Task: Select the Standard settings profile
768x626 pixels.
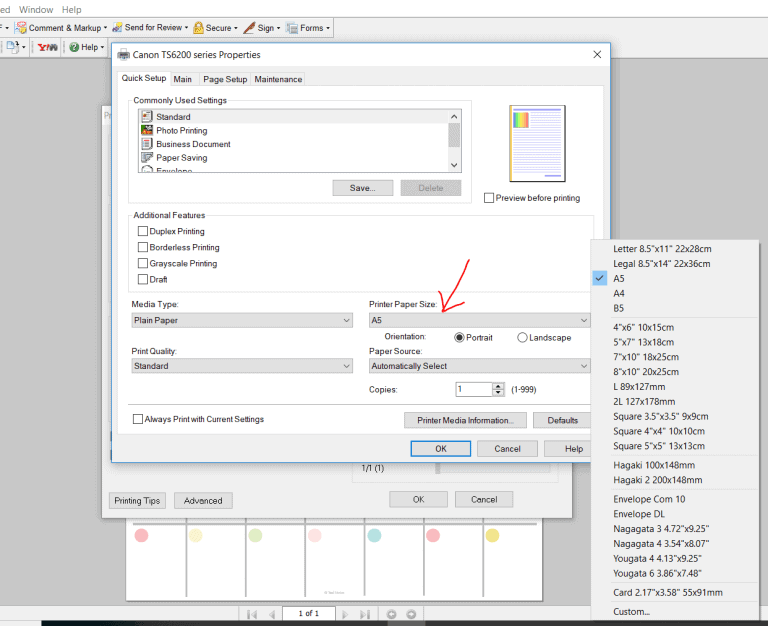Action: click(x=293, y=117)
